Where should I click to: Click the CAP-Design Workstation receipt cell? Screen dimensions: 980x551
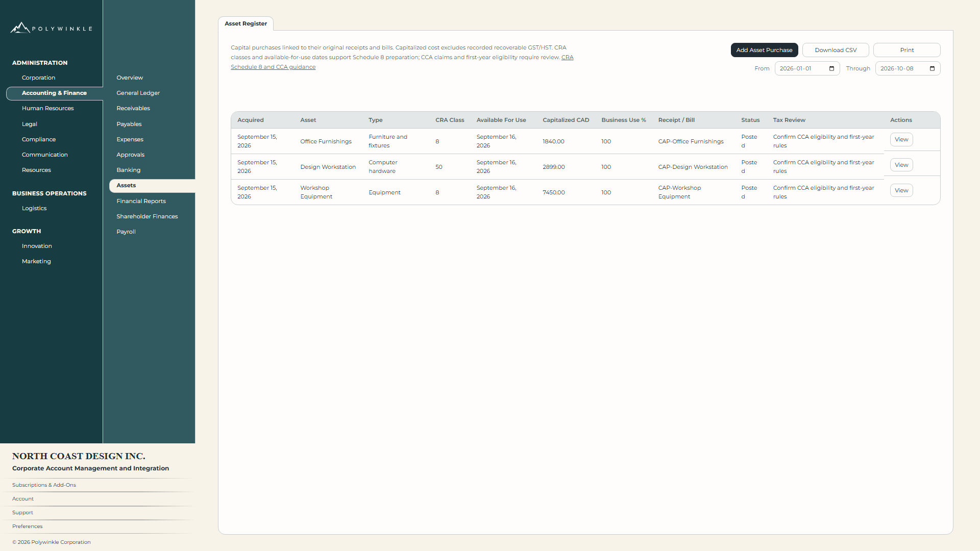coord(693,167)
